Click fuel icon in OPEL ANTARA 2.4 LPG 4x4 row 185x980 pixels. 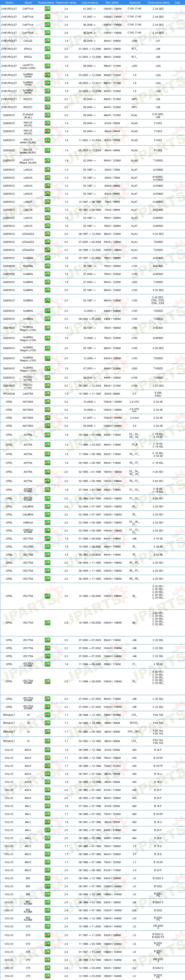(x=47, y=410)
